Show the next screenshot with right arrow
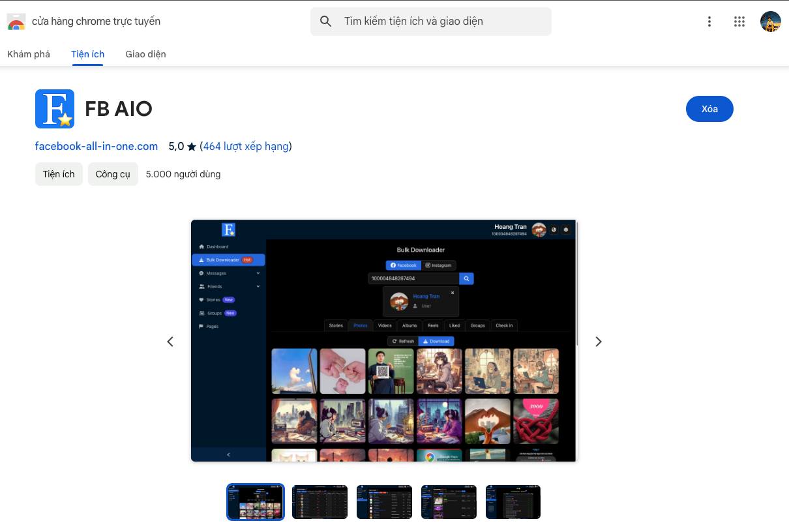 [x=599, y=342]
